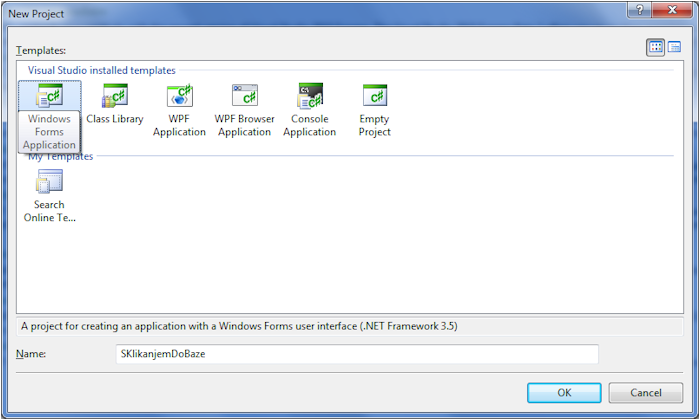Viewport: 700px width, 420px height.
Task: Click the project Name text field
Action: pyautogui.click(x=356, y=354)
